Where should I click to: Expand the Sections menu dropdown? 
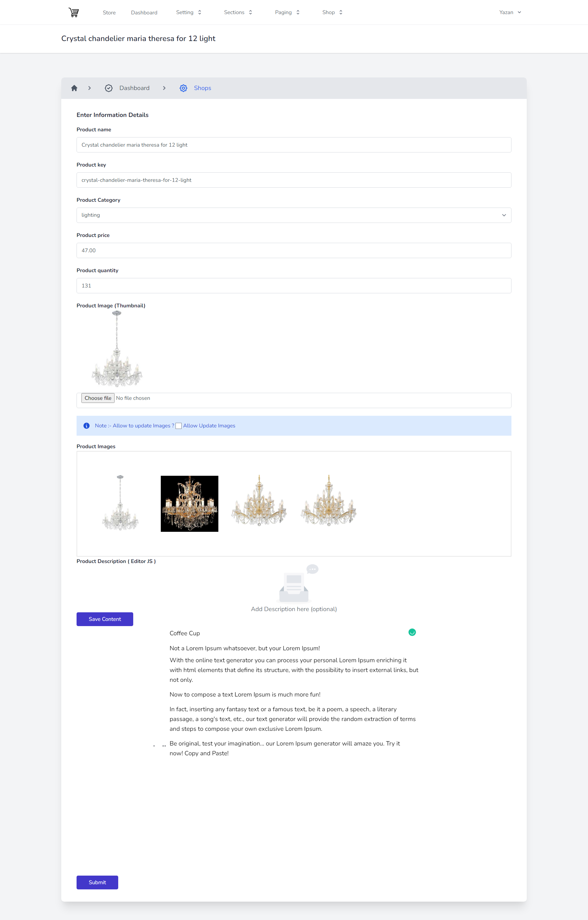(239, 12)
